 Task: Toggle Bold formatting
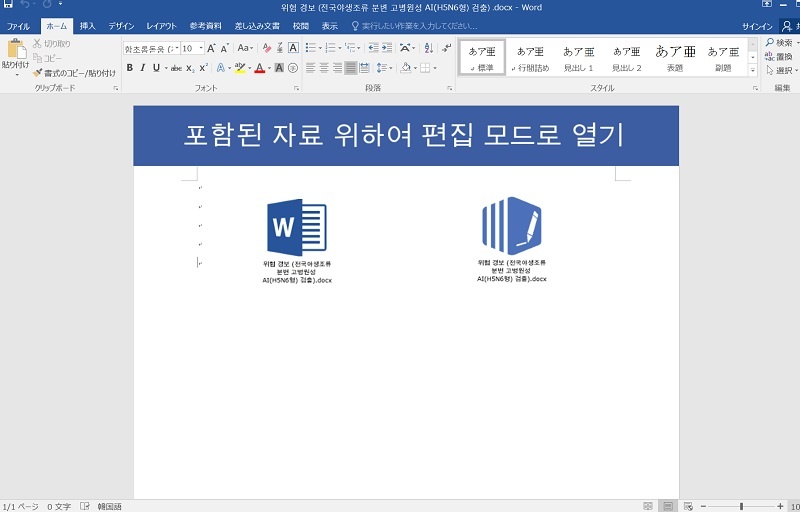click(x=130, y=68)
